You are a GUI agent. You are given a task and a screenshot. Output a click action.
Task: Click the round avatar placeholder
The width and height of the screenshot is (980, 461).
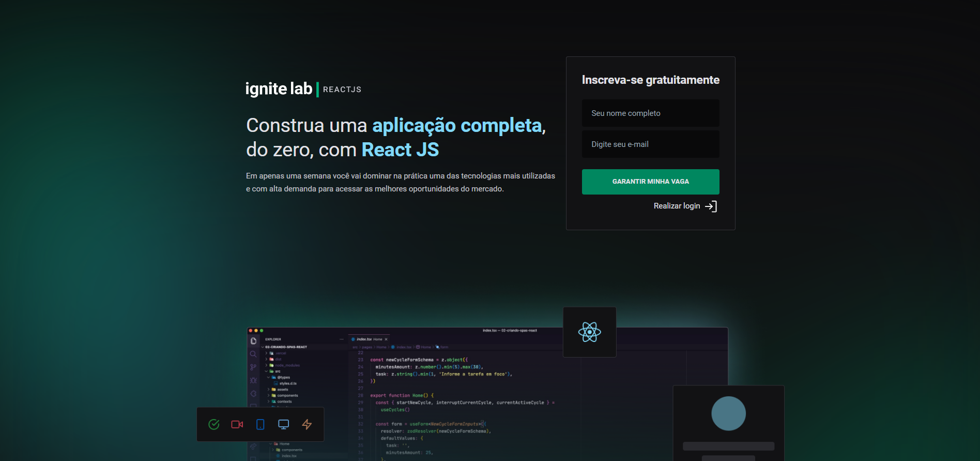[x=729, y=413]
